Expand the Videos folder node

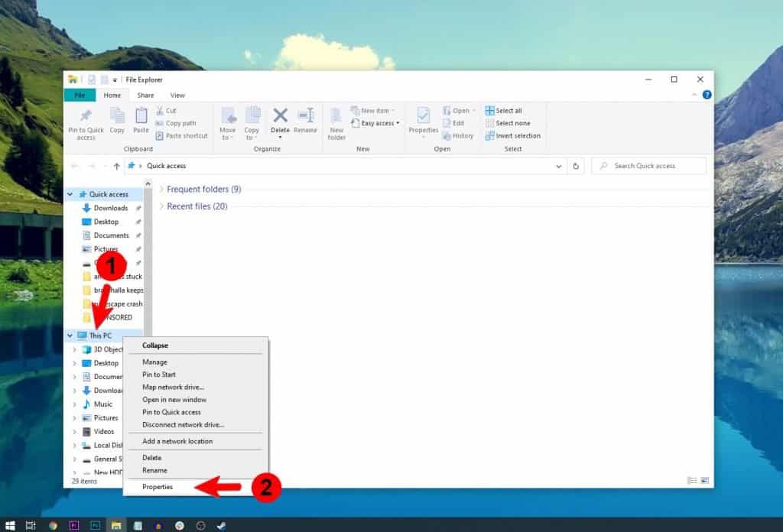(x=74, y=432)
